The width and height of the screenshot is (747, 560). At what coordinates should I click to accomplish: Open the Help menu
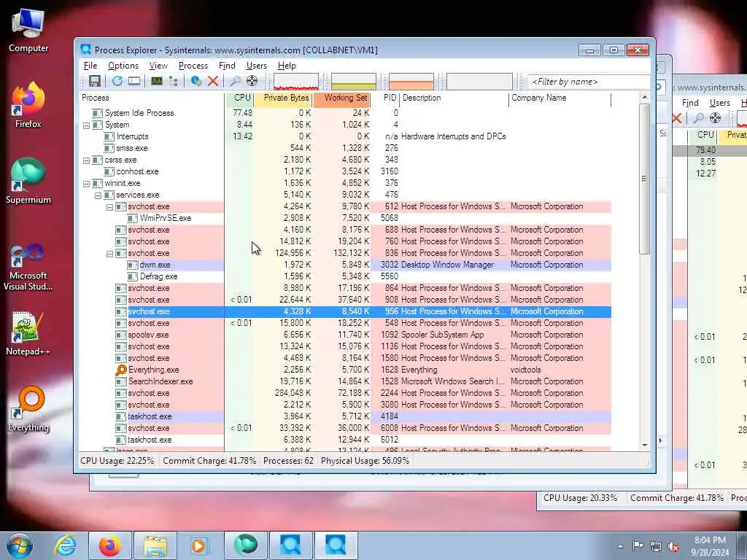pyautogui.click(x=287, y=66)
